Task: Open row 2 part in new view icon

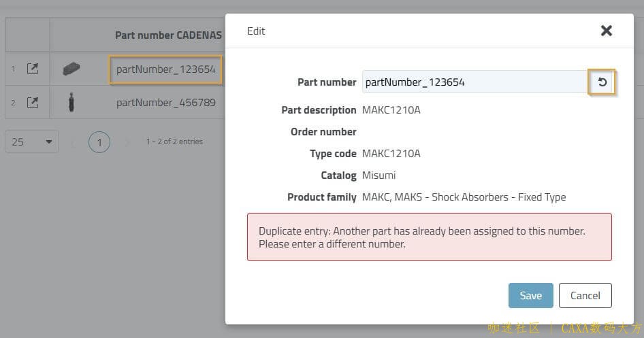Action: [33, 103]
